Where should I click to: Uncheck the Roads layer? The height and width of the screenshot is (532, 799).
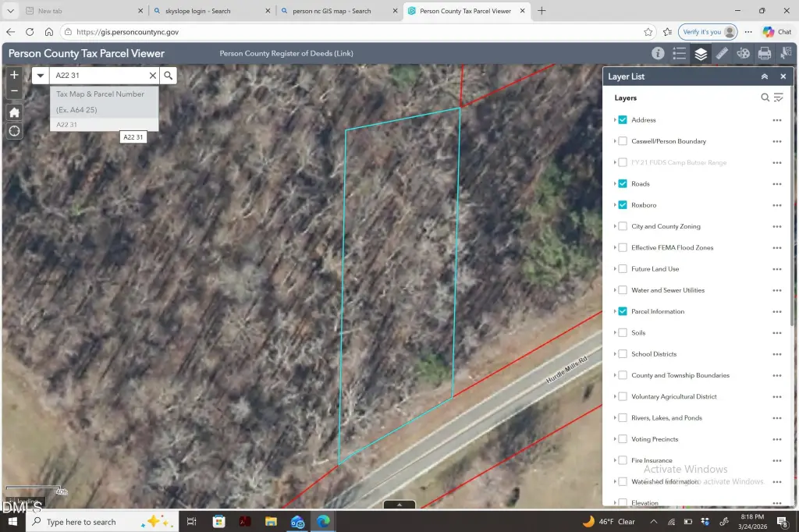click(623, 184)
